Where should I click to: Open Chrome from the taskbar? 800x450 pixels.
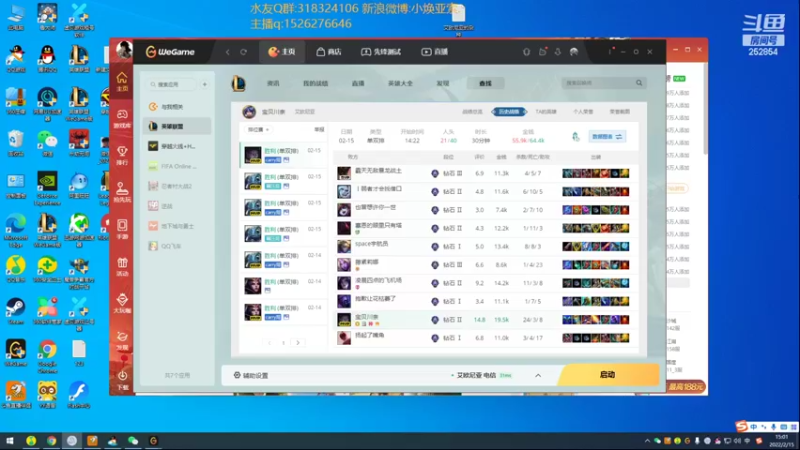coord(52,441)
